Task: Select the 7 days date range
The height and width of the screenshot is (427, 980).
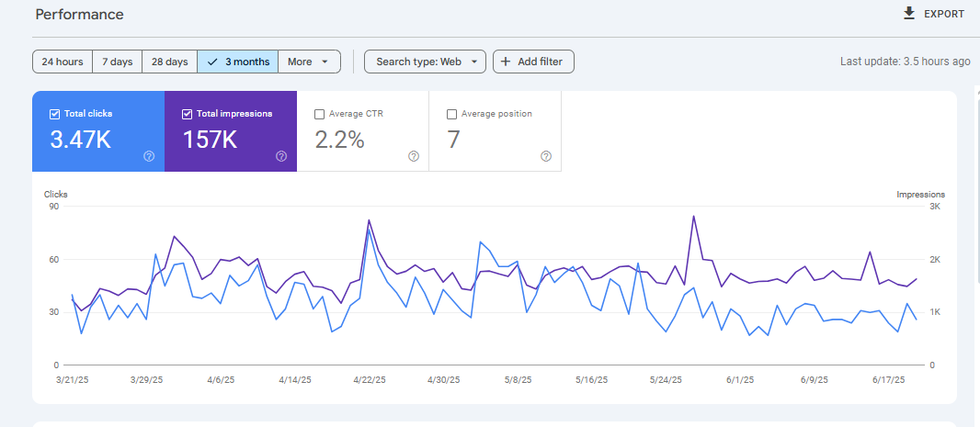Action: [x=117, y=62]
